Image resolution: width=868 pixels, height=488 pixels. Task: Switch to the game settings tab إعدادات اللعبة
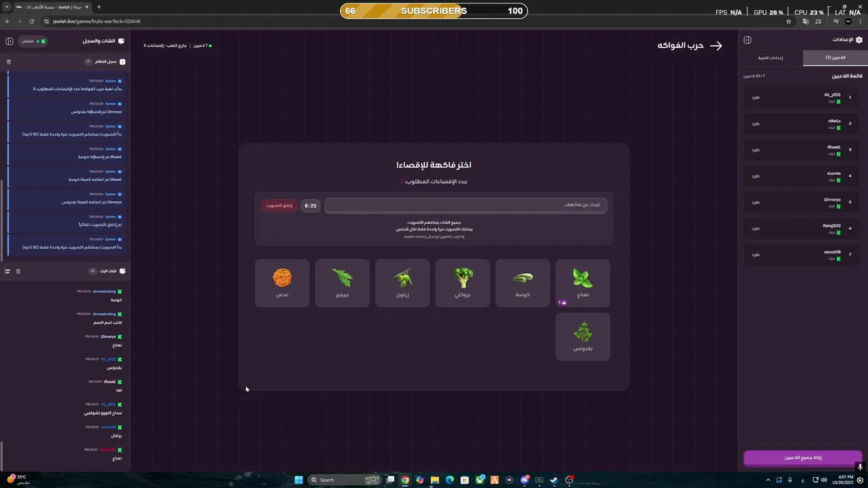(x=770, y=58)
